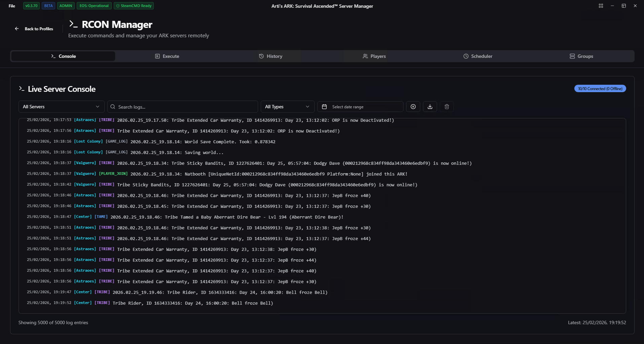Click the layout panel icon in title bar
This screenshot has width=644, height=344.
point(623,6)
